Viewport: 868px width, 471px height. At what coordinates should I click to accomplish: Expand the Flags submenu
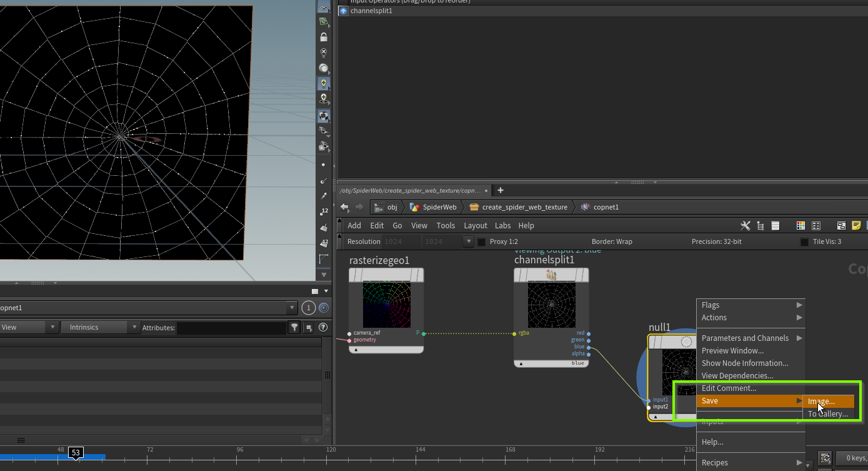pyautogui.click(x=751, y=305)
